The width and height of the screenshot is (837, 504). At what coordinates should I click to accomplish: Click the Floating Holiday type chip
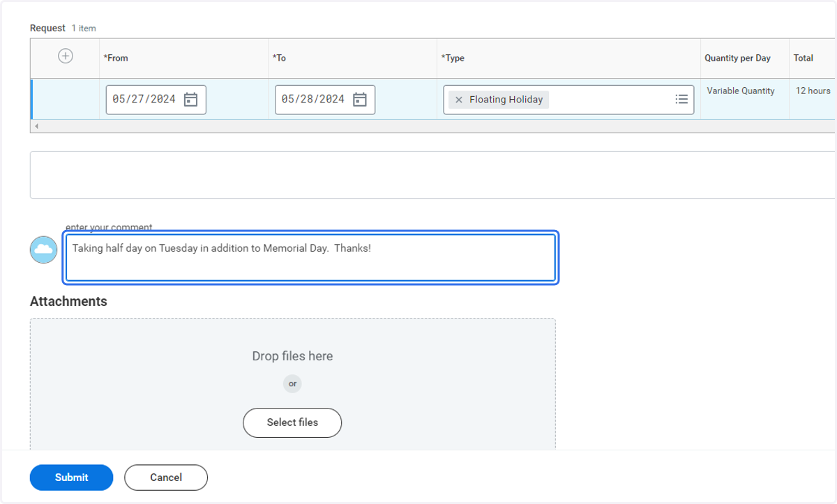click(x=499, y=100)
